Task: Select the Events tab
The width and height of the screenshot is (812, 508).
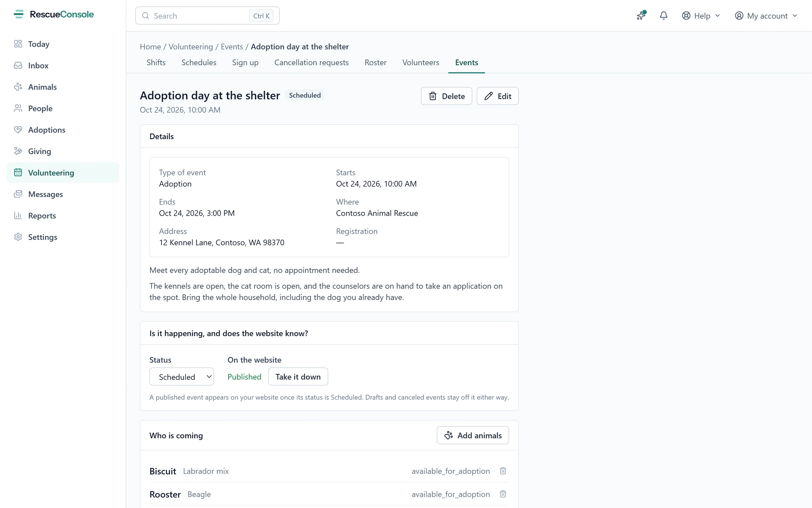Action: click(466, 62)
